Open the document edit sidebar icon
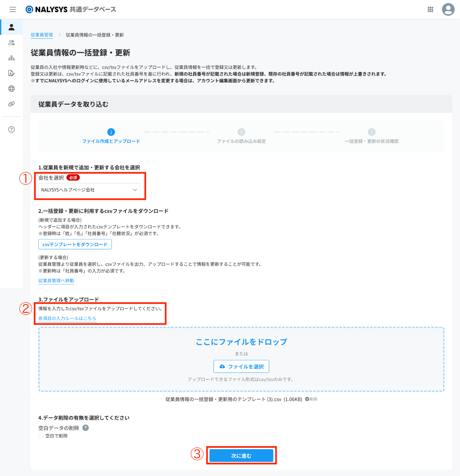The height and width of the screenshot is (476, 460). point(11,73)
